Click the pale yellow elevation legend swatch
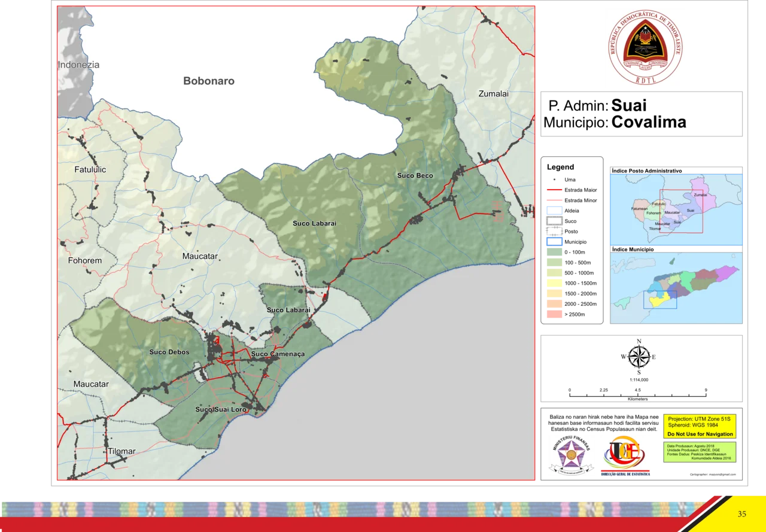Screen dimensions: 766x532 [555, 282]
